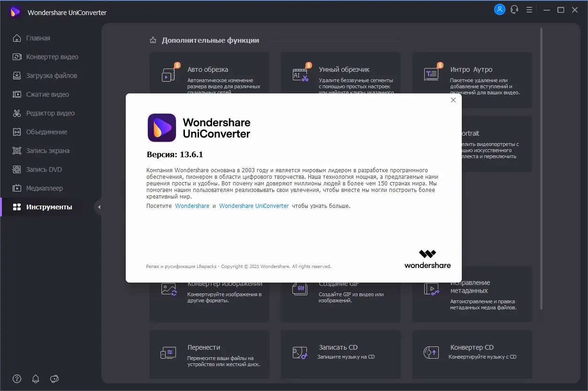Click the Перенести transfer icon
The width and height of the screenshot is (588, 391).
[x=168, y=353]
